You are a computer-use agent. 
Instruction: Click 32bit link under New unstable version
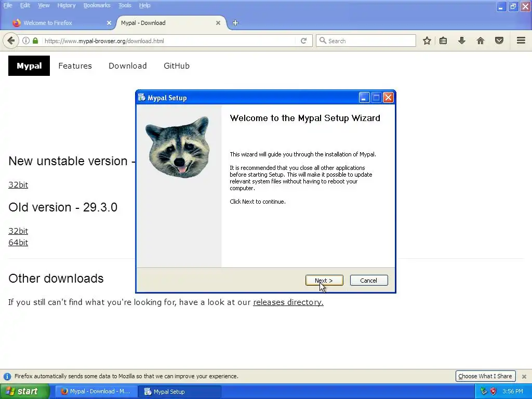[x=18, y=185]
